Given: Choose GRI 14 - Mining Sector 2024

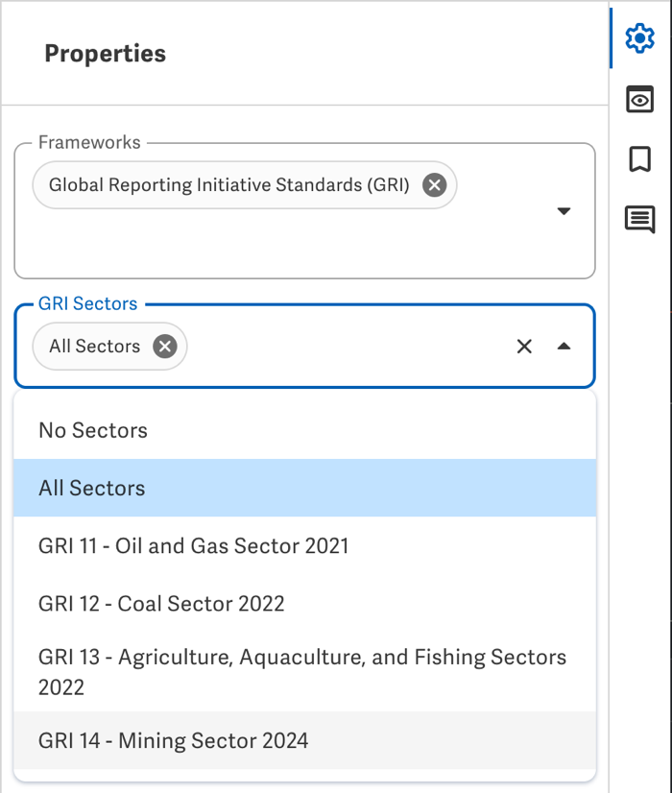Looking at the screenshot, I should 305,740.
